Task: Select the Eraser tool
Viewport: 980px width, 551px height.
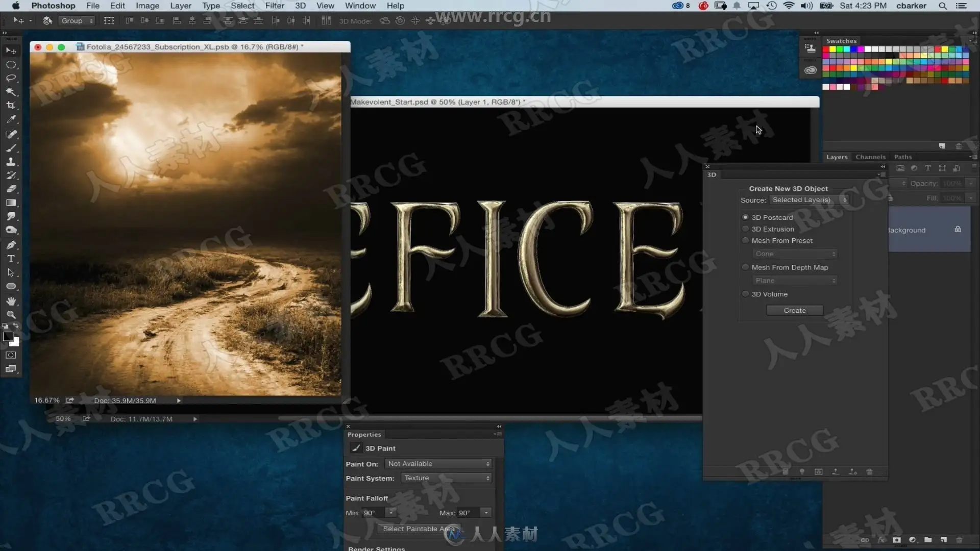Action: [x=11, y=189]
